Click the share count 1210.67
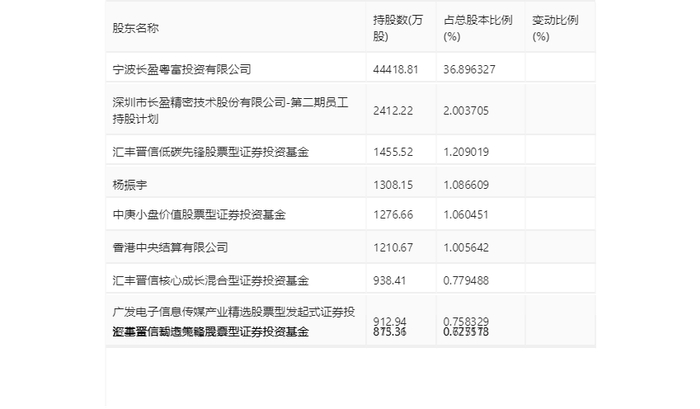 tap(393, 247)
